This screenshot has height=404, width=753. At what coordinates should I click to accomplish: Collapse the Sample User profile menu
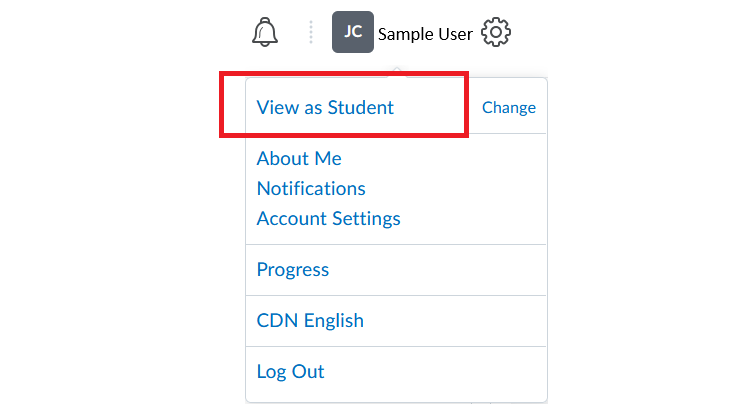click(x=402, y=32)
